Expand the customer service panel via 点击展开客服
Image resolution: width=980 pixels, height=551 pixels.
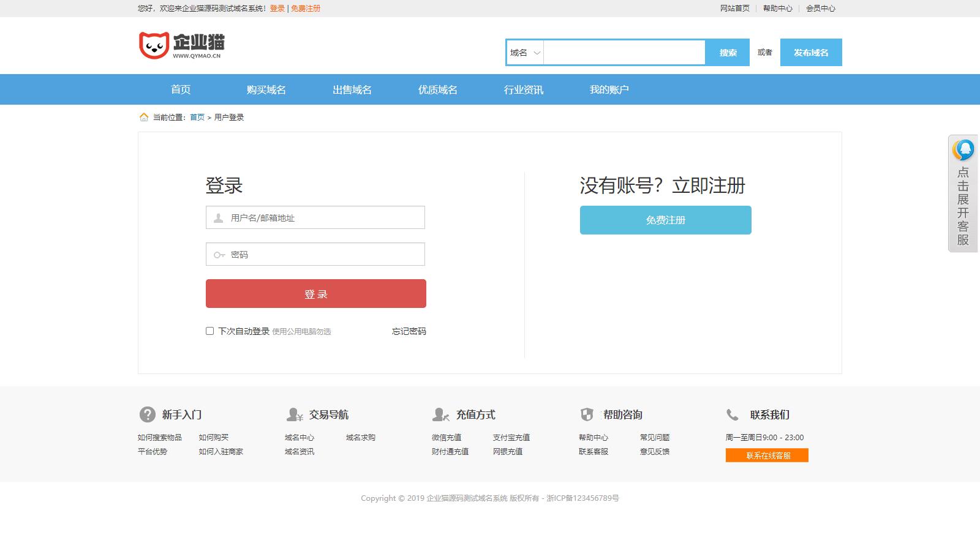point(962,208)
